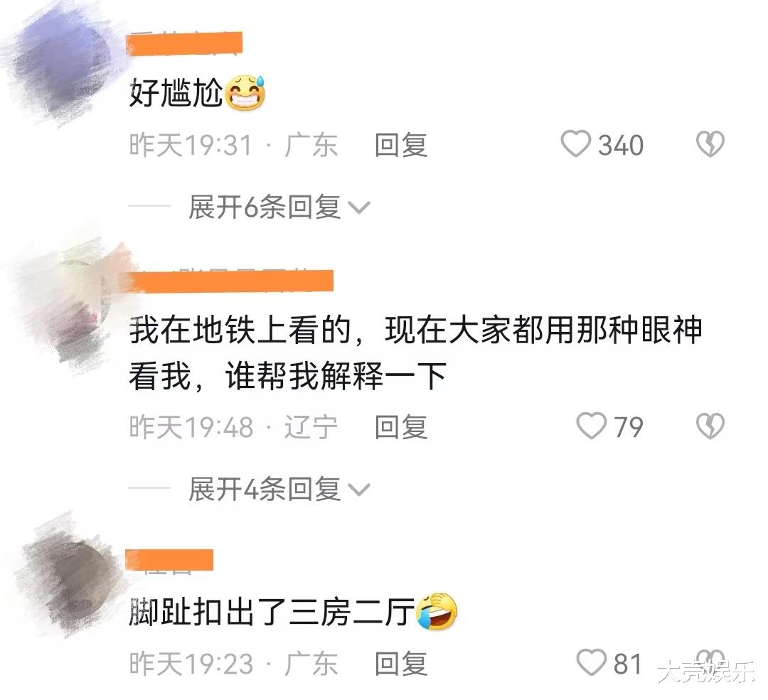Screen dimensions: 768x700
Task: Tap broken heart on the 三房二厅 comment
Action: click(710, 662)
